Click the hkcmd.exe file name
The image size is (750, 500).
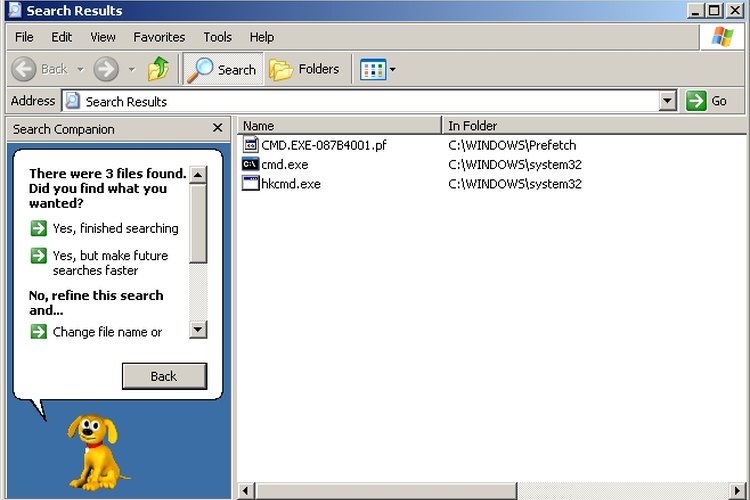tap(291, 184)
